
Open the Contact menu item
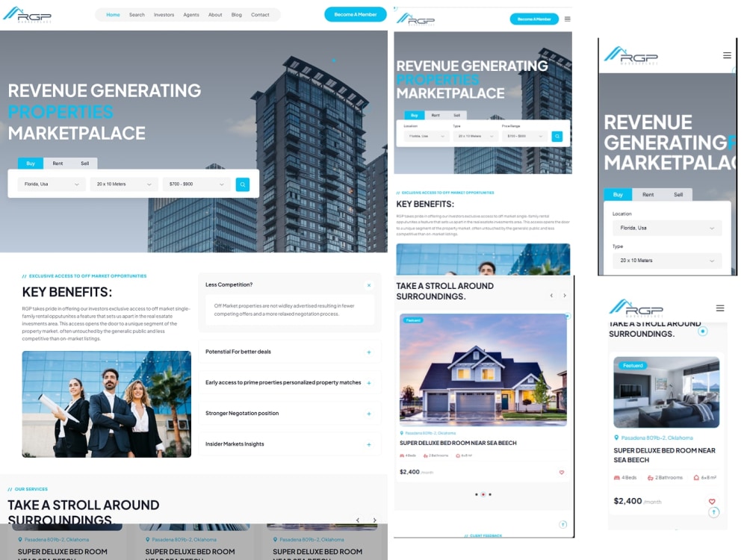[x=260, y=15]
